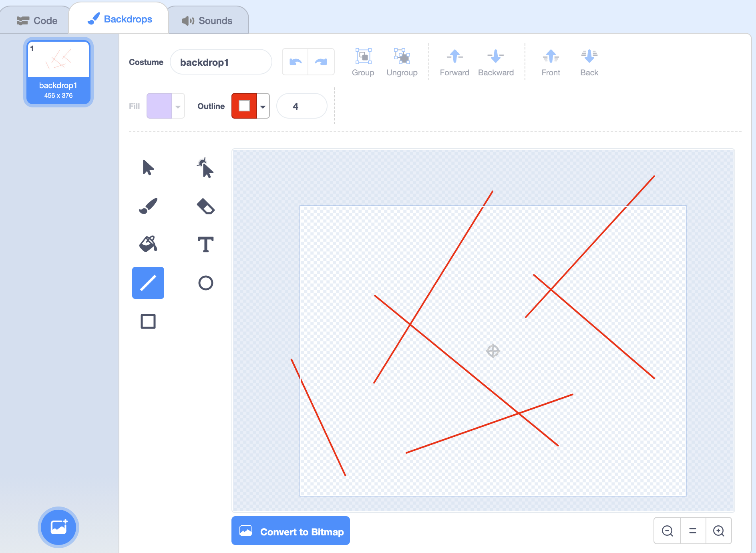Click Convert to Bitmap button
756x553 pixels.
coord(291,531)
